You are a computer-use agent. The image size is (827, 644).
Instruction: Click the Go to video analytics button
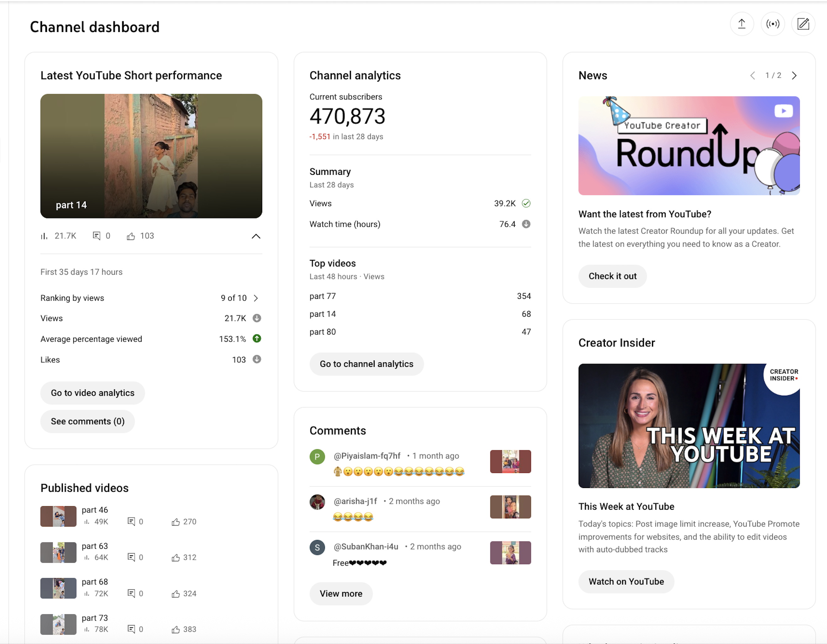(x=92, y=393)
